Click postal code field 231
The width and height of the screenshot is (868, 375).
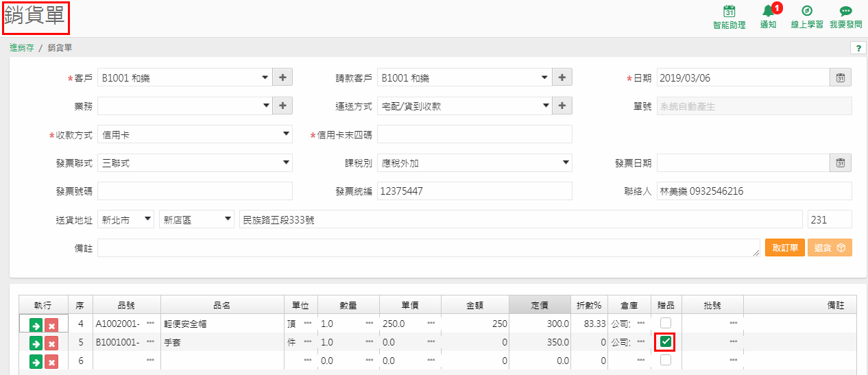pos(830,219)
